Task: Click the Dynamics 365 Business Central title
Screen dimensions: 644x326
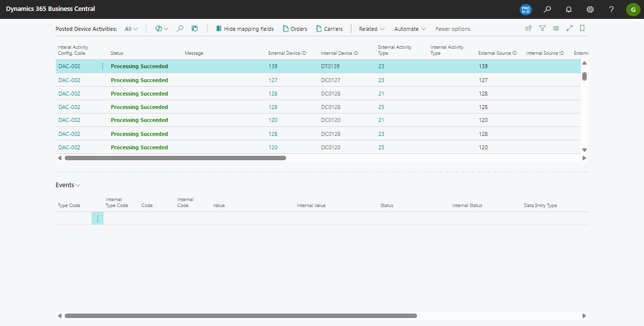Action: (50, 9)
